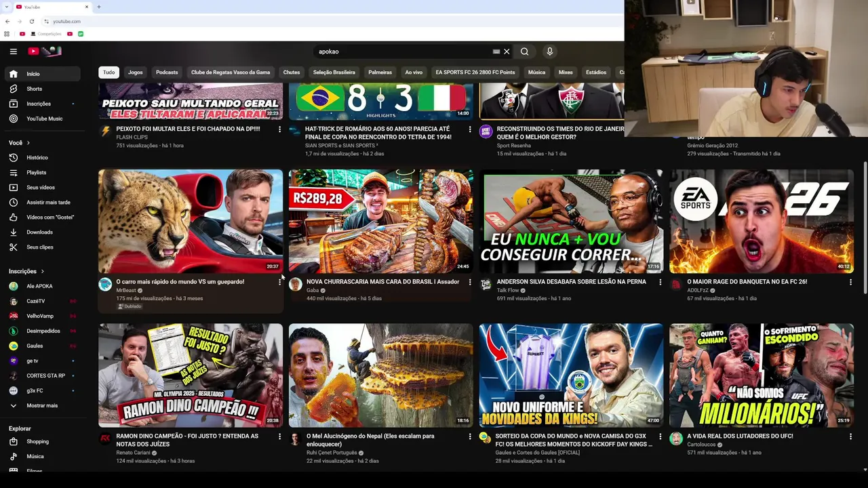
Task: Click the YouTube logo
Action: tap(45, 52)
